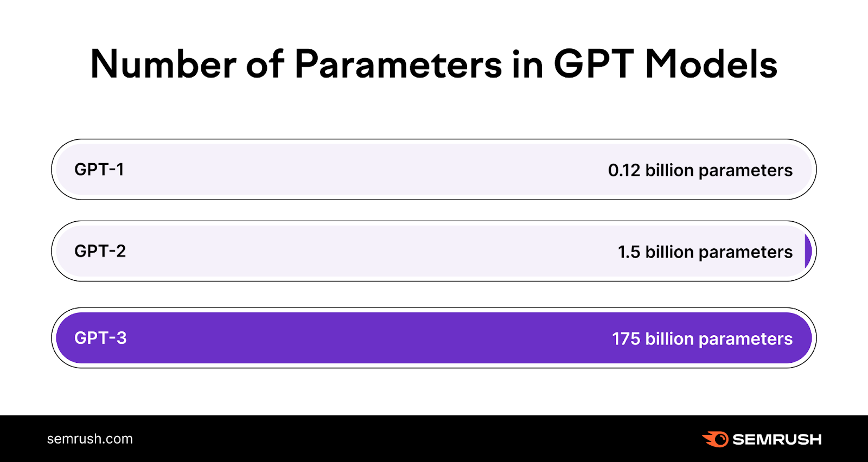The image size is (868, 462).
Task: Click "billion" in the GPT-1 row
Action: click(669, 170)
